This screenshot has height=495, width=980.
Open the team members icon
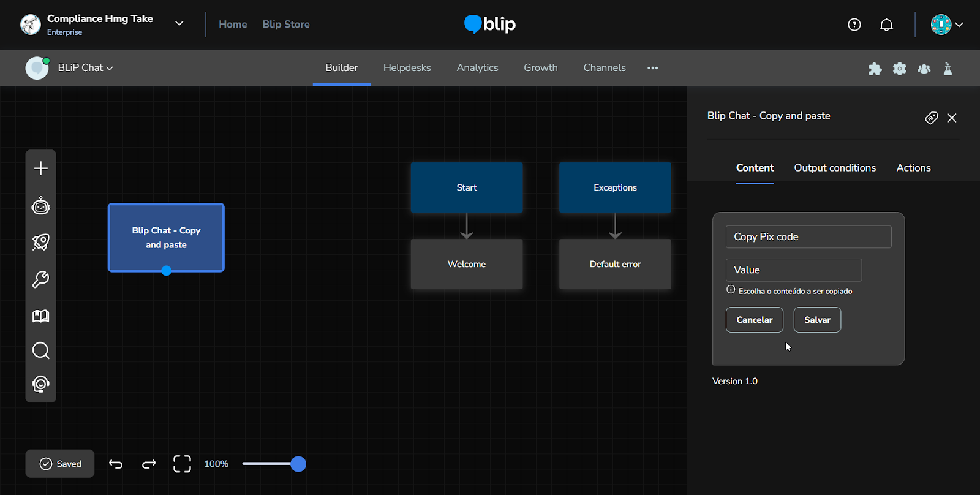pos(924,69)
